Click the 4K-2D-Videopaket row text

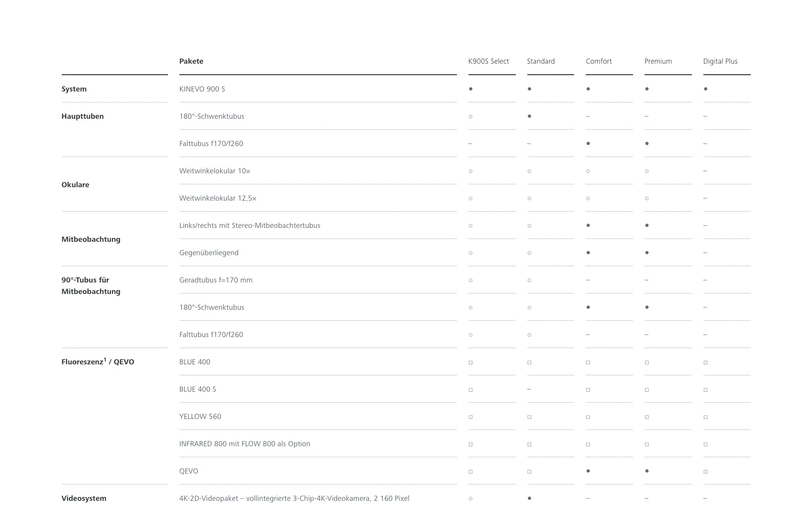pos(294,498)
